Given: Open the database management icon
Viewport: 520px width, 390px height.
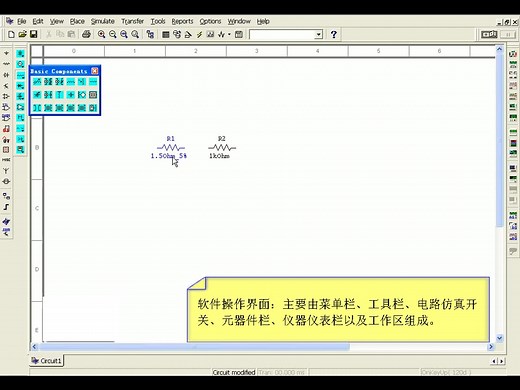Looking at the screenshot, I should click(x=177, y=34).
